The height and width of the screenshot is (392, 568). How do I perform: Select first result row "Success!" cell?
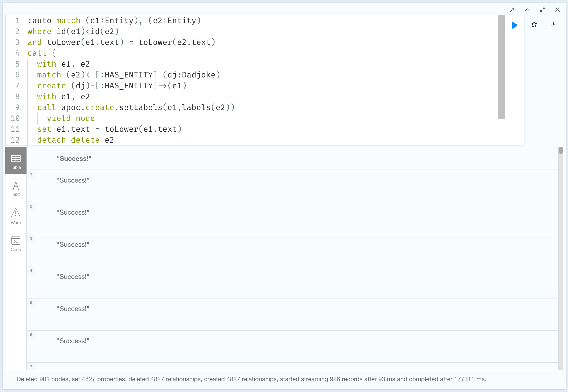[73, 180]
